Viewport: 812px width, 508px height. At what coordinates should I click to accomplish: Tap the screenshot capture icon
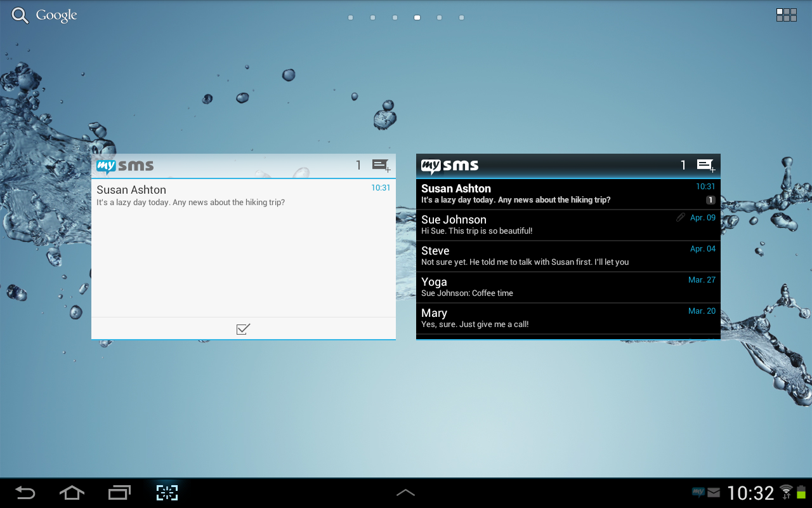click(167, 493)
